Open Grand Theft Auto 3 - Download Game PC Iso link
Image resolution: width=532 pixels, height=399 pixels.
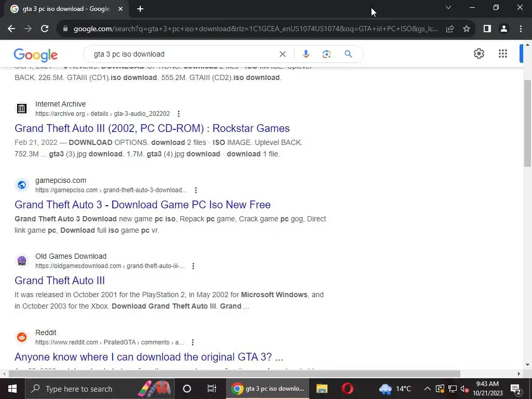(x=142, y=205)
